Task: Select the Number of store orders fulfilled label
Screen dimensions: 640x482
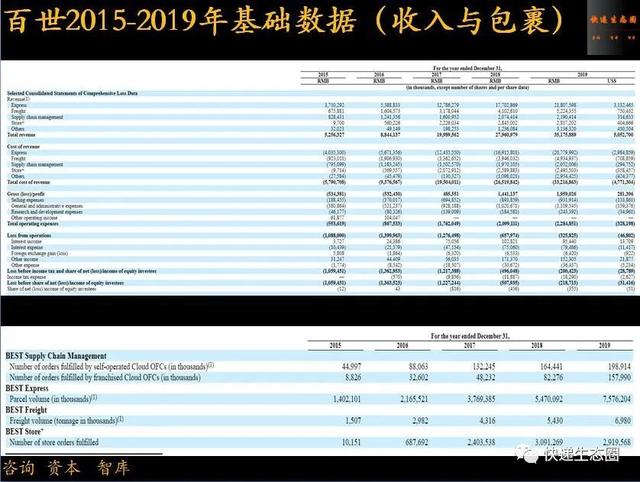Action: click(54, 442)
